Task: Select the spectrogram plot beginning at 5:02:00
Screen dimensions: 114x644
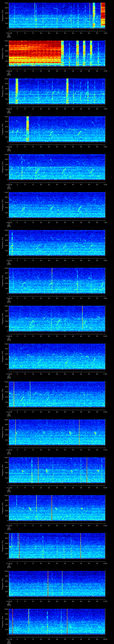Action: click(x=57, y=53)
